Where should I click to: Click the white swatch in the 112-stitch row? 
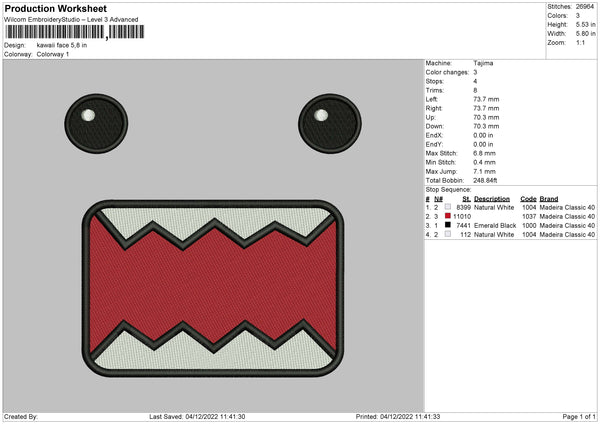(447, 234)
